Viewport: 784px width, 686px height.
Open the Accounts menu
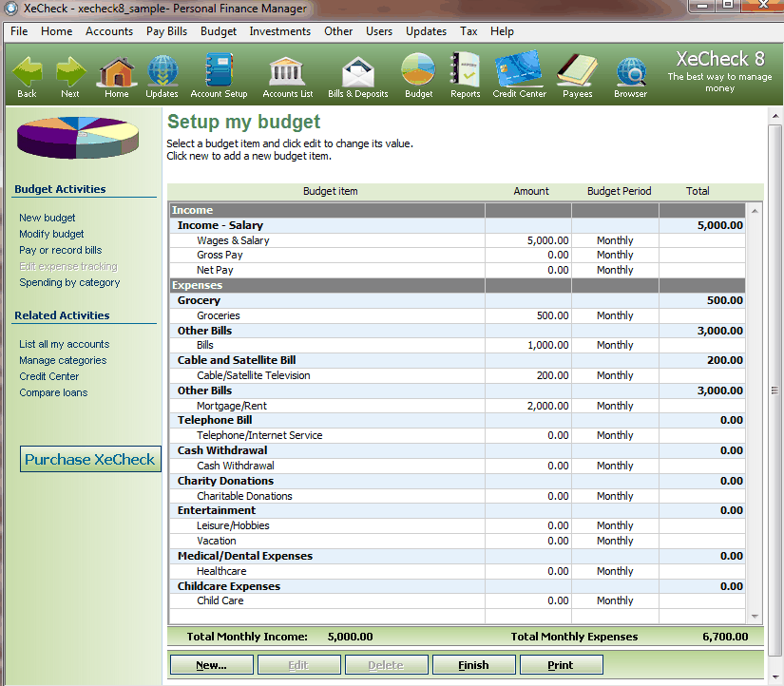(x=109, y=31)
